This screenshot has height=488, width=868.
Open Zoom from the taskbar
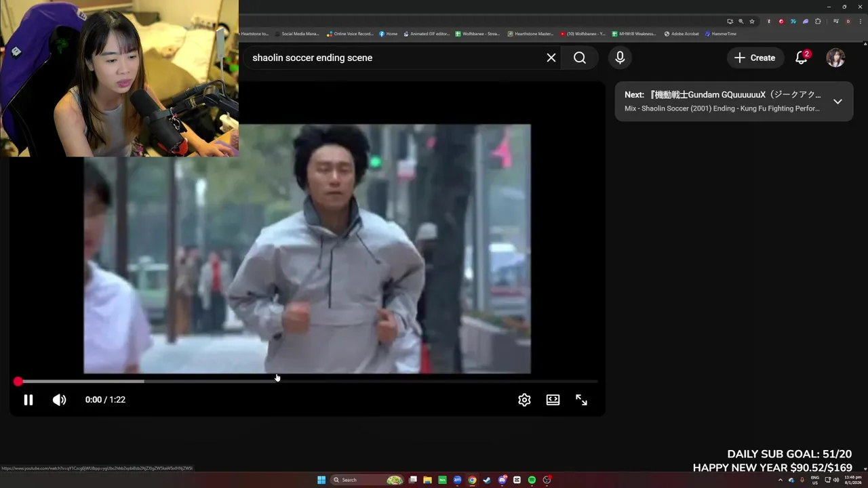pyautogui.click(x=457, y=480)
